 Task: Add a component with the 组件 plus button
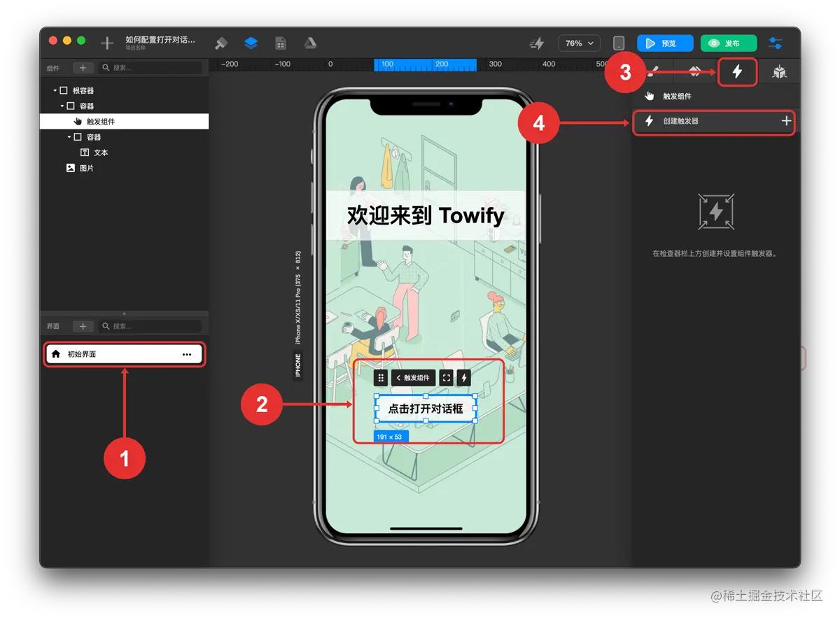click(83, 68)
